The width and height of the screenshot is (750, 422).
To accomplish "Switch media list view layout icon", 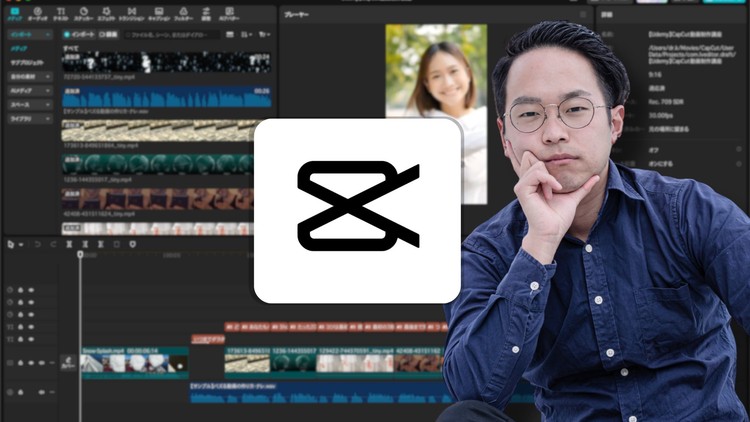I will [230, 34].
